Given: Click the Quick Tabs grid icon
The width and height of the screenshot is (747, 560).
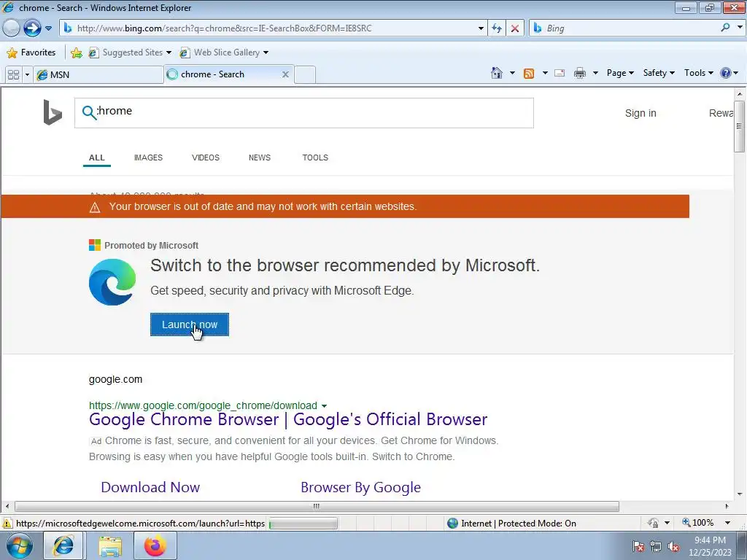Looking at the screenshot, I should click(x=13, y=75).
